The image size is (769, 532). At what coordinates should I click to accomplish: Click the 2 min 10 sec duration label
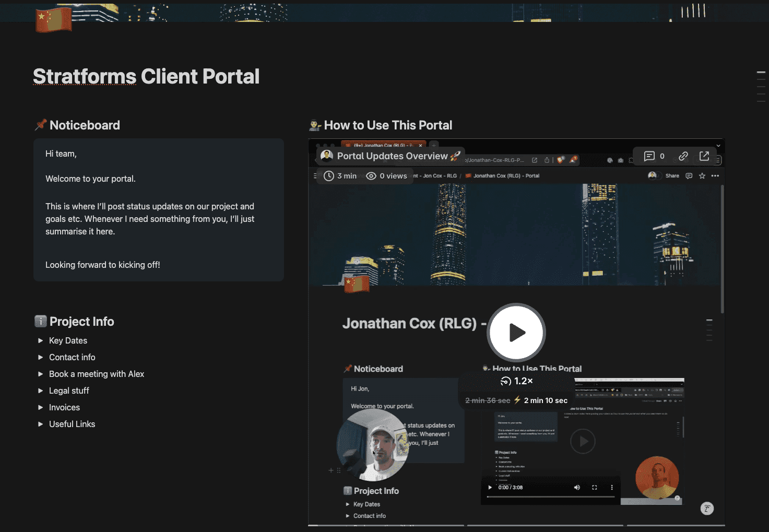(x=546, y=400)
